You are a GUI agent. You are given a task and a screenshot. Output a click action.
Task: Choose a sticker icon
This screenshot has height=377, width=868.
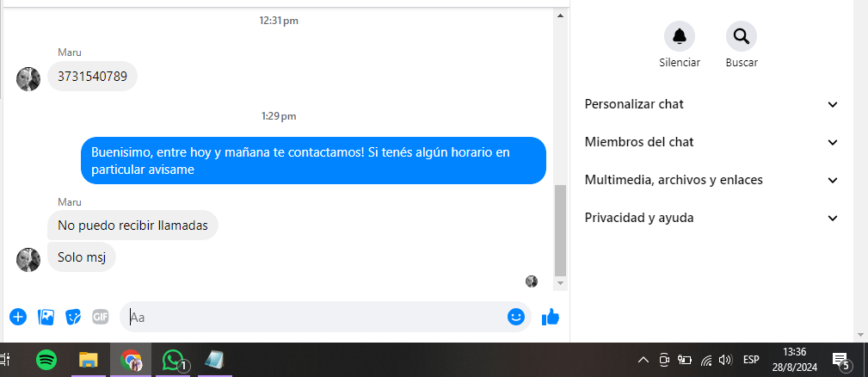73,317
